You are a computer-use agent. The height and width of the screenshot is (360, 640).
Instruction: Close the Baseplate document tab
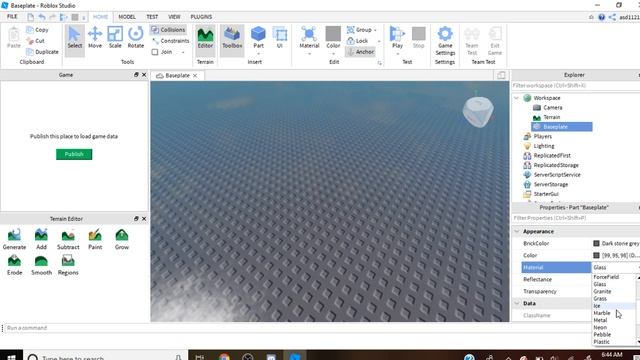coord(195,76)
